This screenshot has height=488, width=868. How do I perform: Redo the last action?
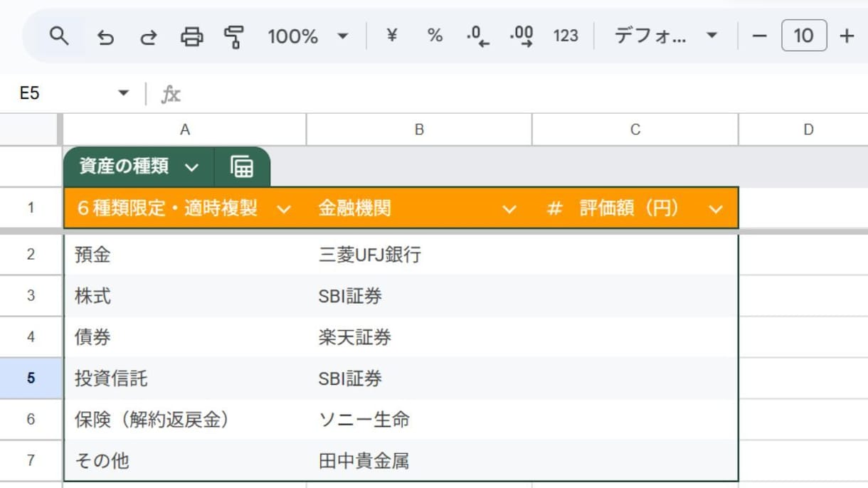click(x=148, y=36)
